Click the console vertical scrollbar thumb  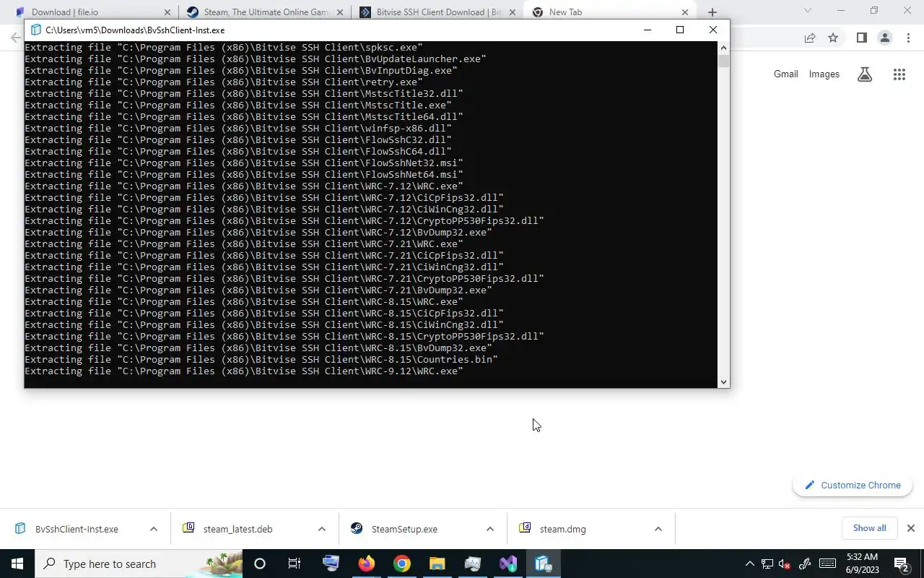click(723, 61)
